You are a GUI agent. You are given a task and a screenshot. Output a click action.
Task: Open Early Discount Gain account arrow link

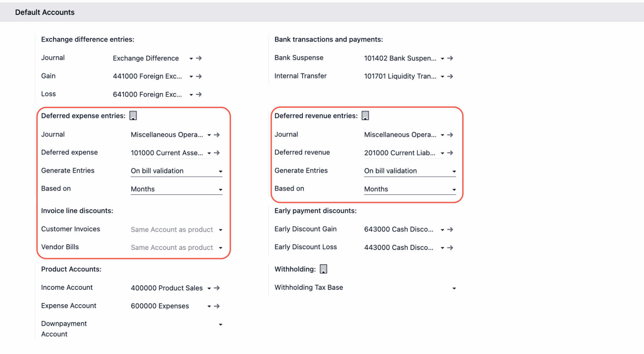coord(450,230)
